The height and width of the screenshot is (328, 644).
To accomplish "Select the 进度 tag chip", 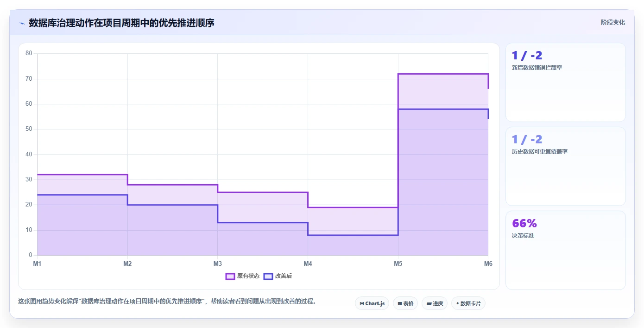I will point(435,303).
